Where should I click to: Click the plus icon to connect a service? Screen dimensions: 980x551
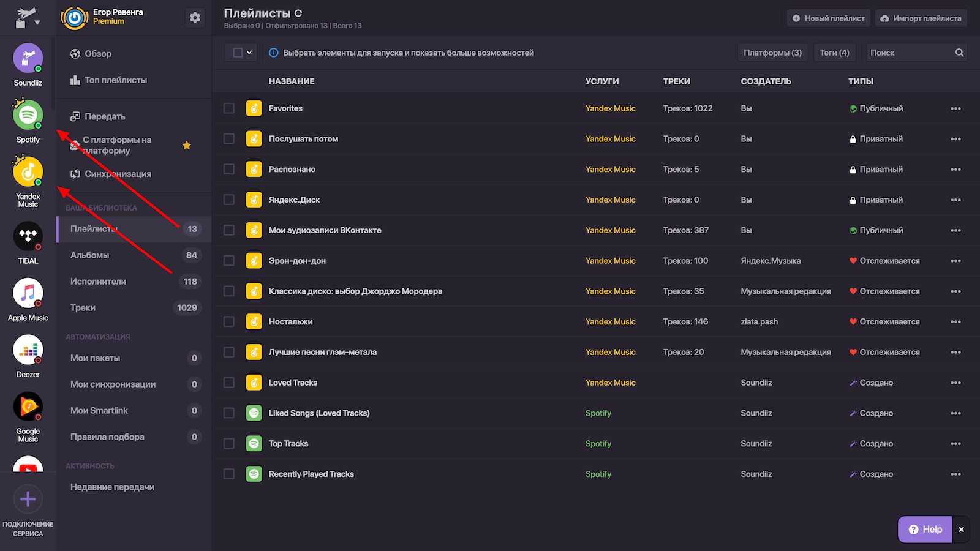(28, 499)
